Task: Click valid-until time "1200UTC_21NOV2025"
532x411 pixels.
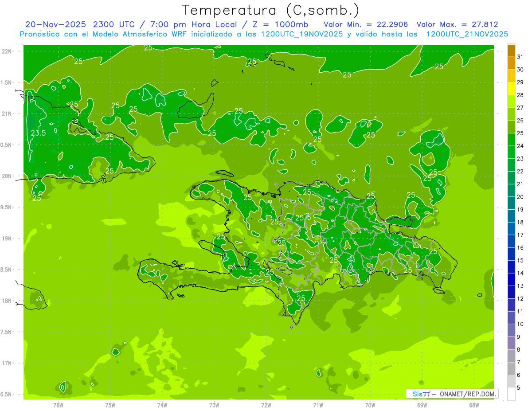Action: 467,34
